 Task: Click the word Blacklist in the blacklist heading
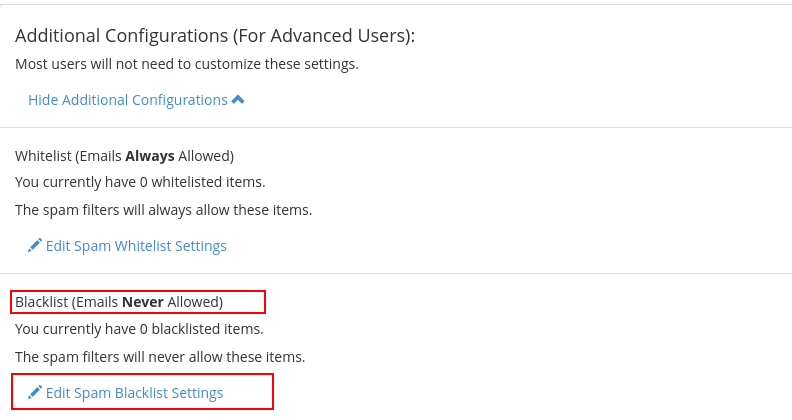point(41,302)
